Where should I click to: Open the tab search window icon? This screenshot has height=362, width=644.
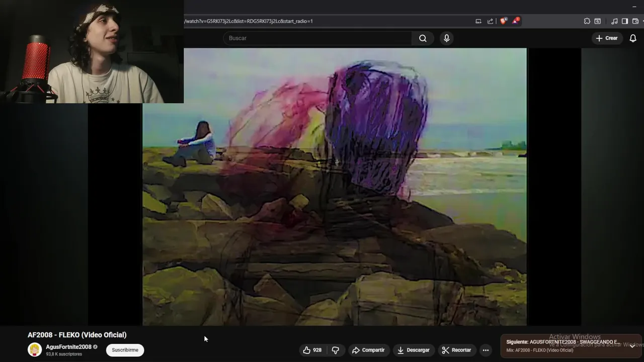coord(597,21)
